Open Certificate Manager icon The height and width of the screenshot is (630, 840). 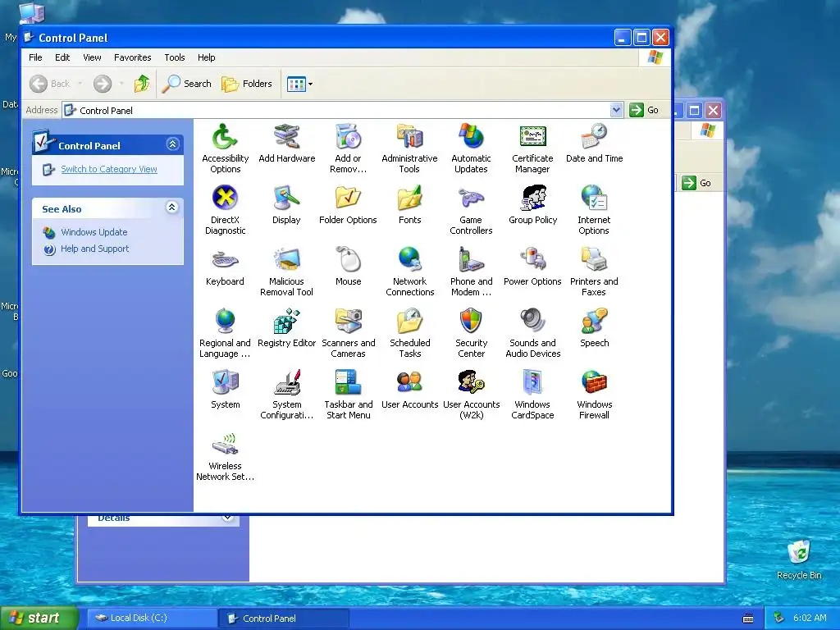[x=532, y=137]
